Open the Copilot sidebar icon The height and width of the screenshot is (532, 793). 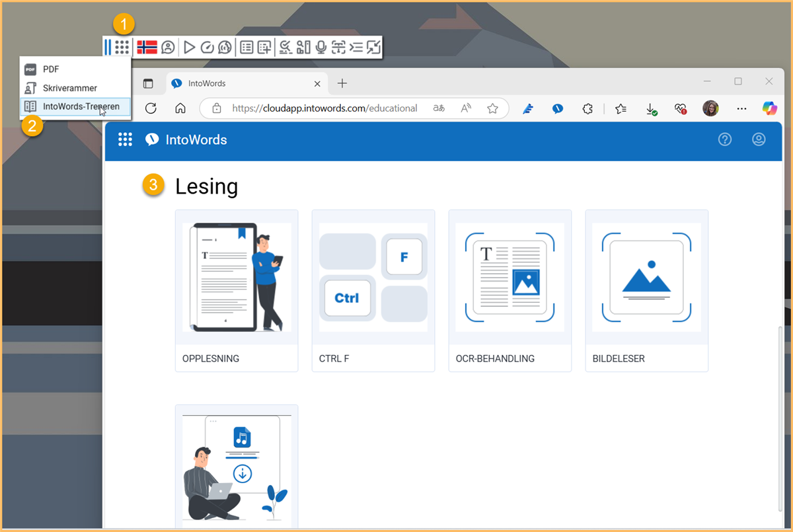point(770,108)
